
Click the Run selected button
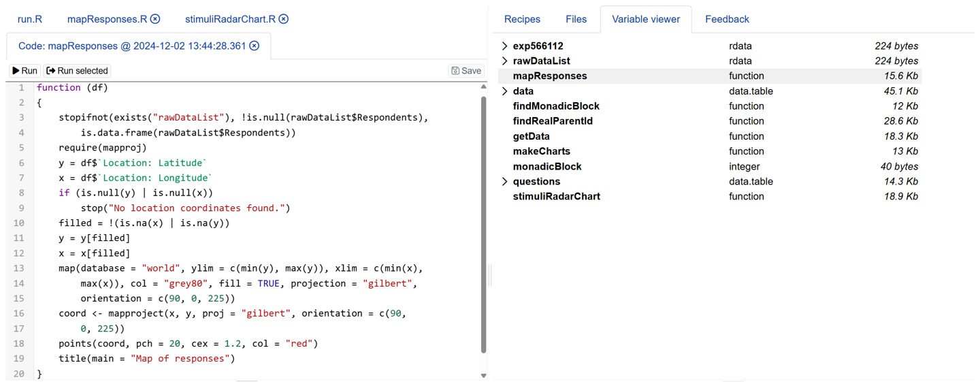[x=77, y=71]
